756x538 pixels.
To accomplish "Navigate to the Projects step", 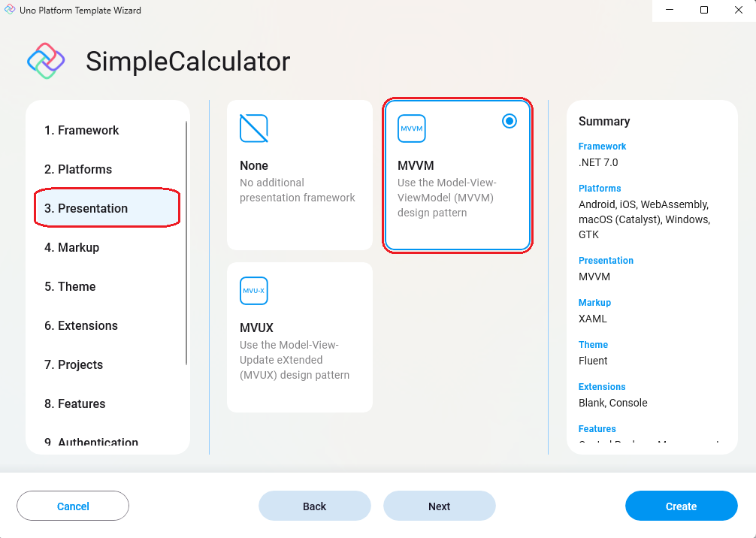I will pos(73,364).
